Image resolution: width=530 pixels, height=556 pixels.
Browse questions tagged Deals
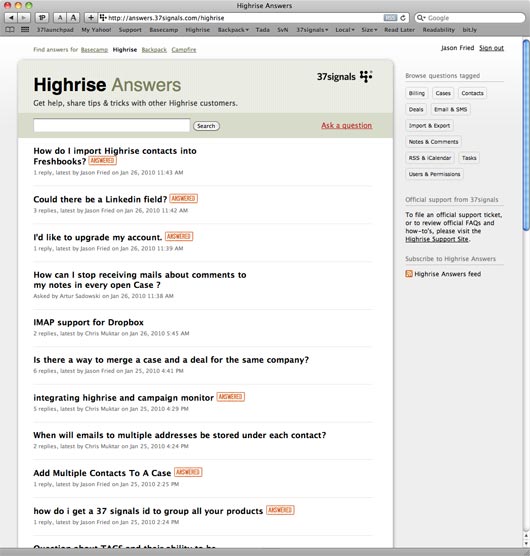(416, 110)
